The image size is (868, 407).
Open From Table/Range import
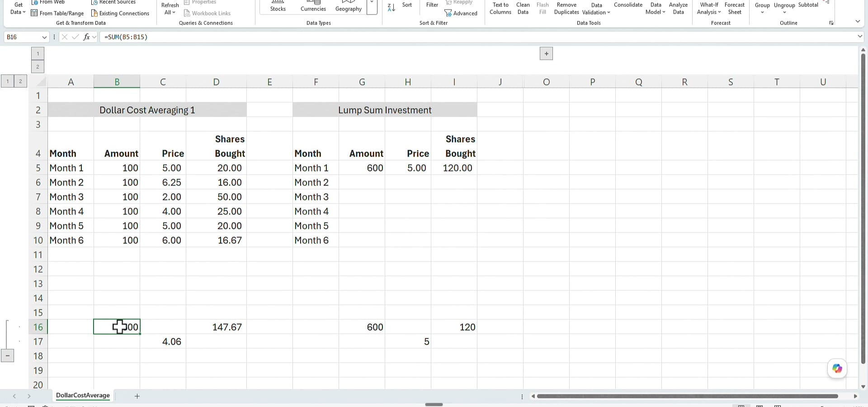tap(57, 13)
